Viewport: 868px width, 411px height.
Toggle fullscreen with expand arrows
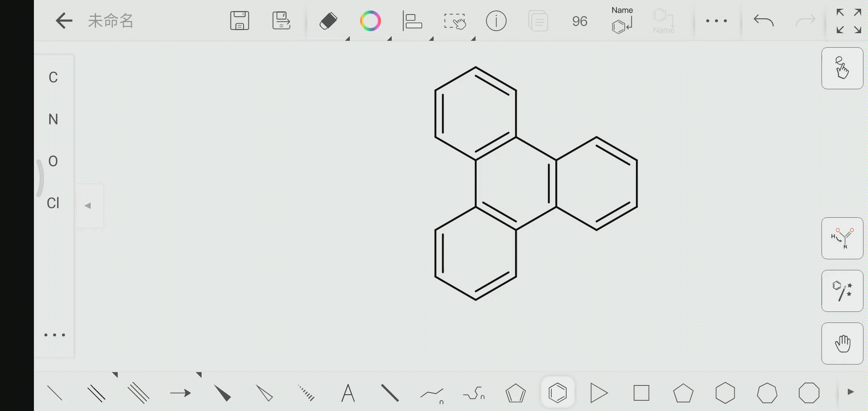849,21
